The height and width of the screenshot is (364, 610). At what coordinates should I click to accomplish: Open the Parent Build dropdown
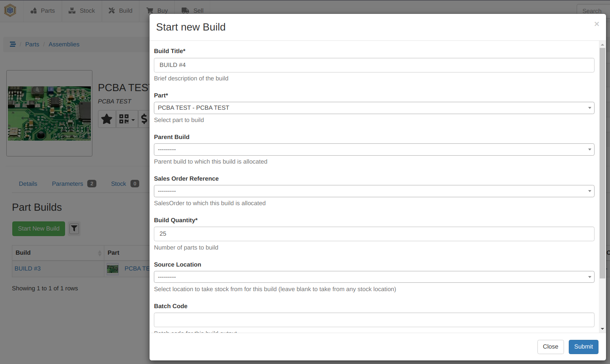point(374,149)
